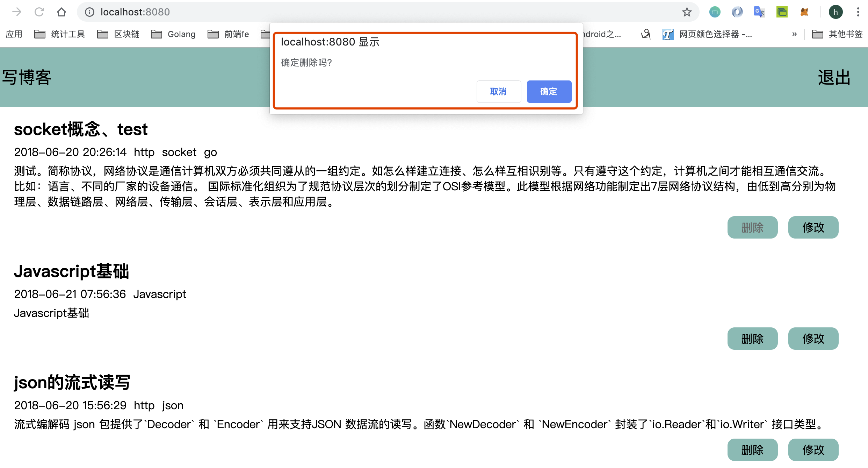
Task: Confirm deletion with 确定 button
Action: click(x=549, y=91)
